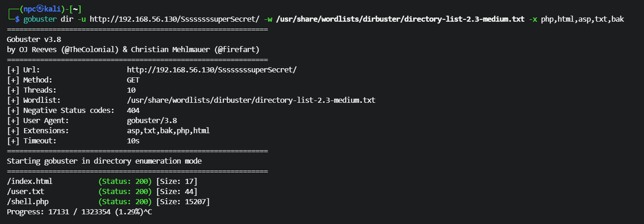Click the dollar sign prompt symbol
This screenshot has height=224, width=644.
[17, 19]
